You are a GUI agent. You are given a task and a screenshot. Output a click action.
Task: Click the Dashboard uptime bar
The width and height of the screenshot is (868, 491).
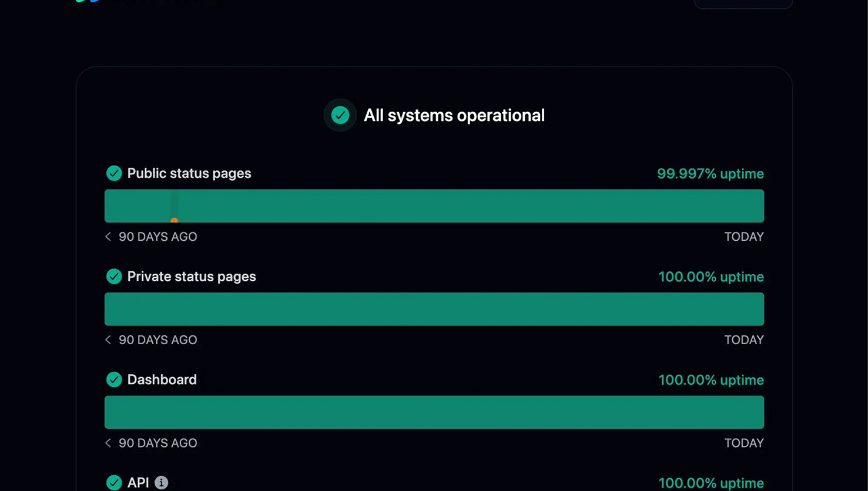[434, 412]
